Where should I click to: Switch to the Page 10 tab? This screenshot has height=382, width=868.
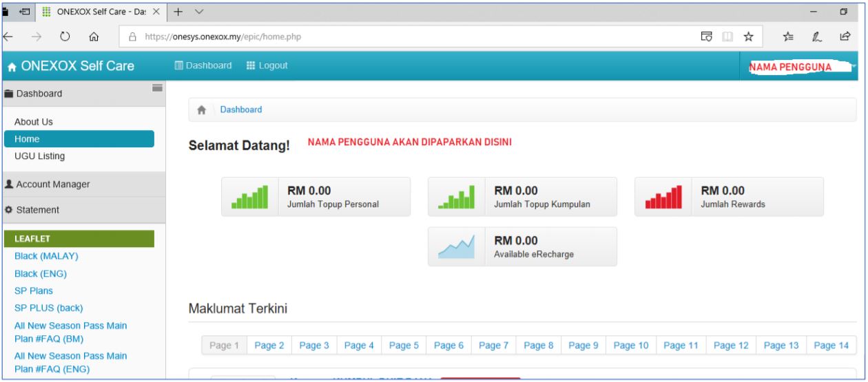[x=631, y=346]
